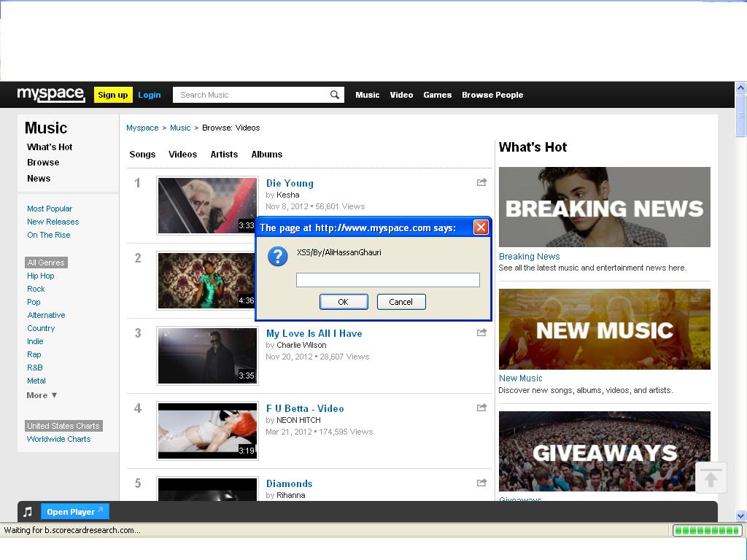Viewport: 747px width, 560px height.
Task: Click the Myspace logo
Action: pyautogui.click(x=51, y=94)
